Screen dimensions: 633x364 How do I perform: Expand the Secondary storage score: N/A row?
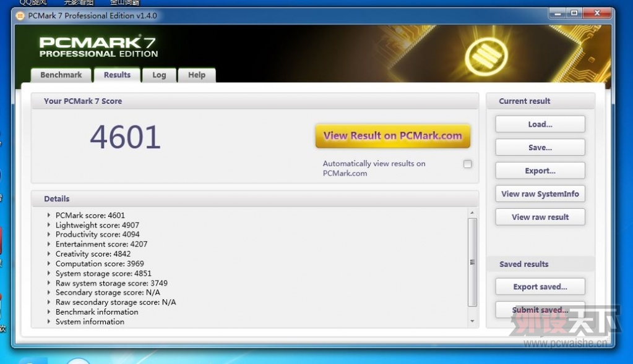click(x=49, y=292)
